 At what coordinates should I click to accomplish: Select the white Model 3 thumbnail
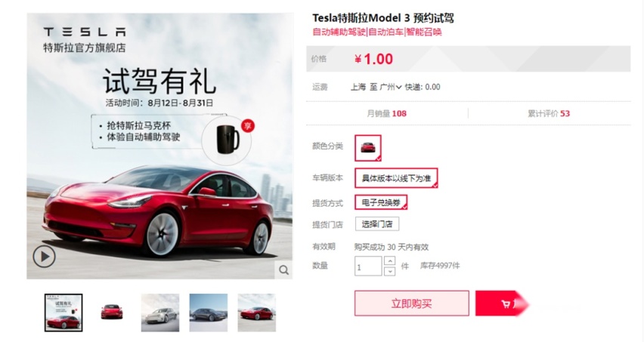[x=160, y=313]
